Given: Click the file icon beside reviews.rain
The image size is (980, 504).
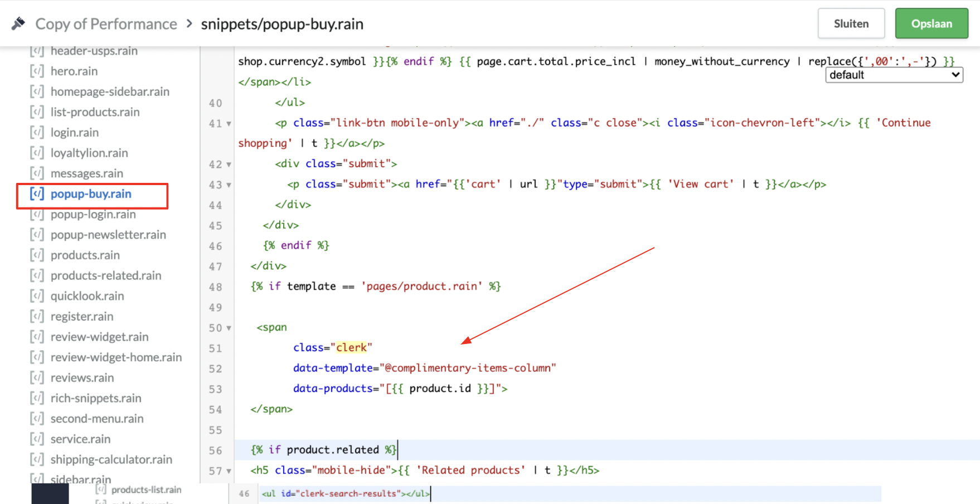Looking at the screenshot, I should point(37,378).
